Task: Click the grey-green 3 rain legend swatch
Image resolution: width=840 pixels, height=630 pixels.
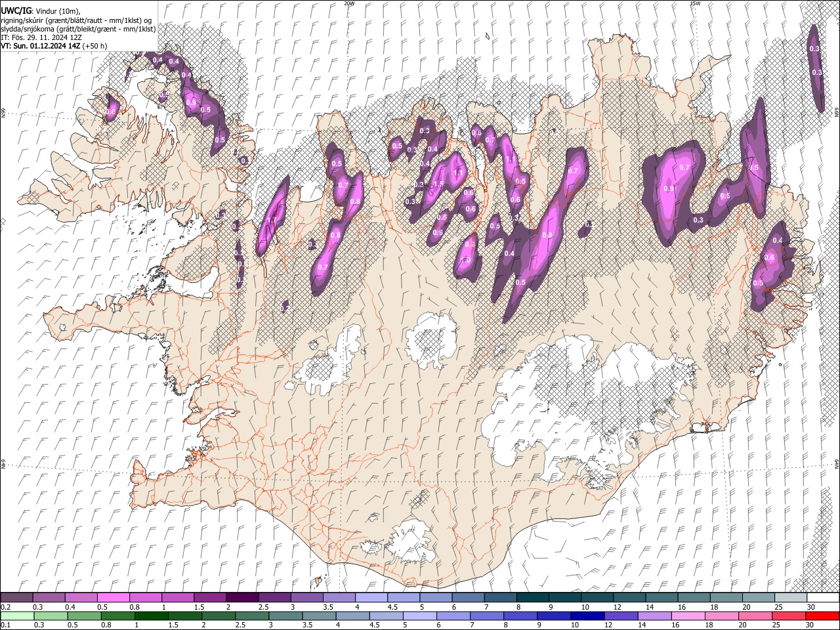Action: tap(286, 616)
